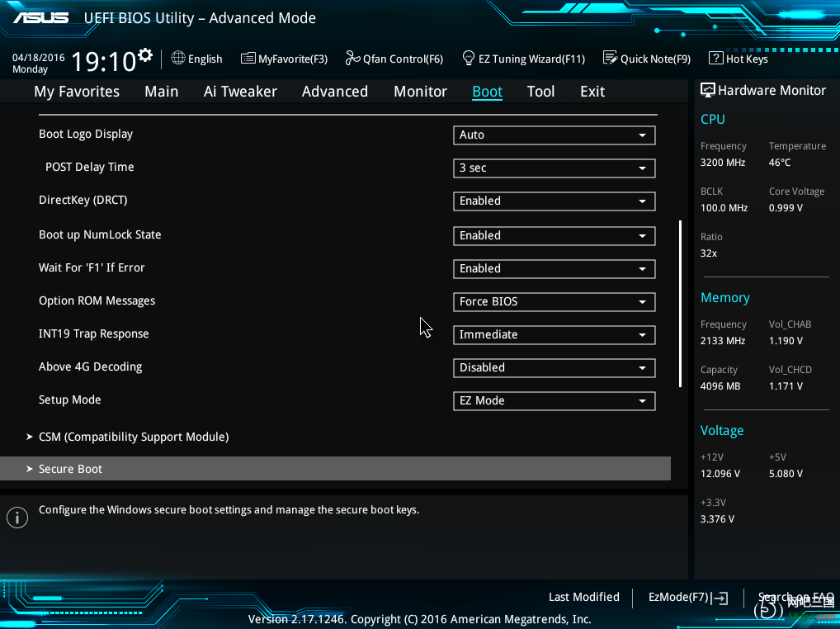
Task: Click the EzMode exit arrow icon
Action: coord(720,598)
